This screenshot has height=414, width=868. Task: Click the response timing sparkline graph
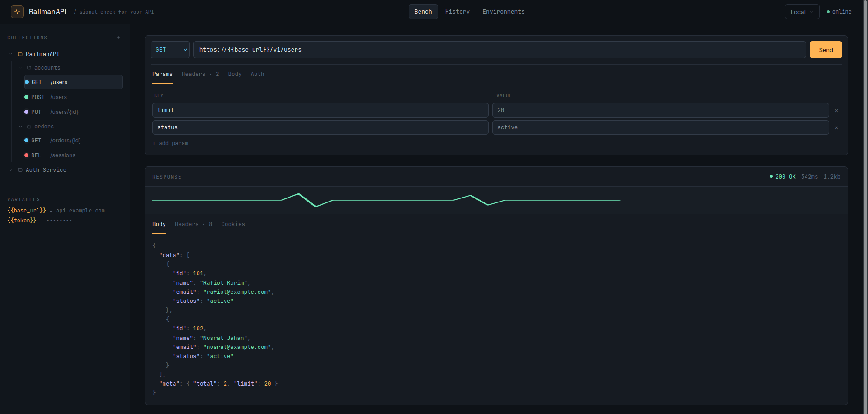tap(386, 200)
